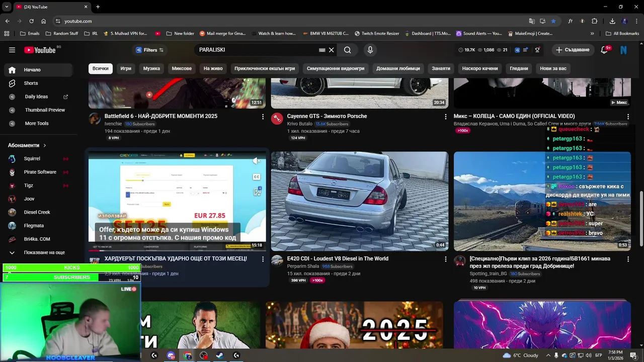Image resolution: width=644 pixels, height=362 pixels.
Task: Reload the page in Chrome
Action: click(31, 21)
